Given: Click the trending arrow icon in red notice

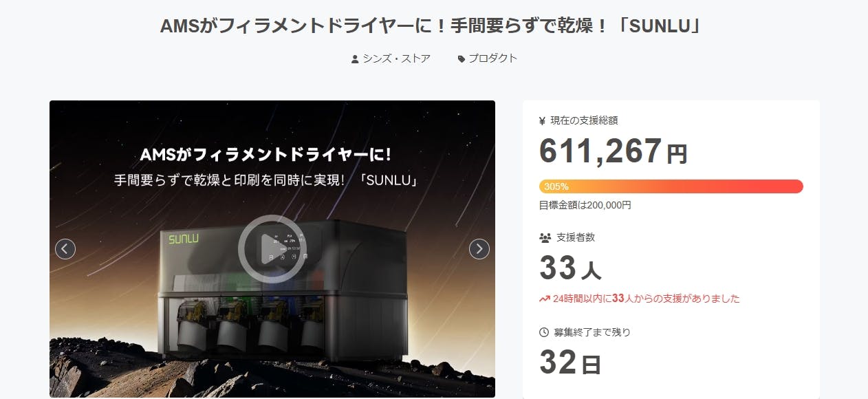Looking at the screenshot, I should (545, 299).
